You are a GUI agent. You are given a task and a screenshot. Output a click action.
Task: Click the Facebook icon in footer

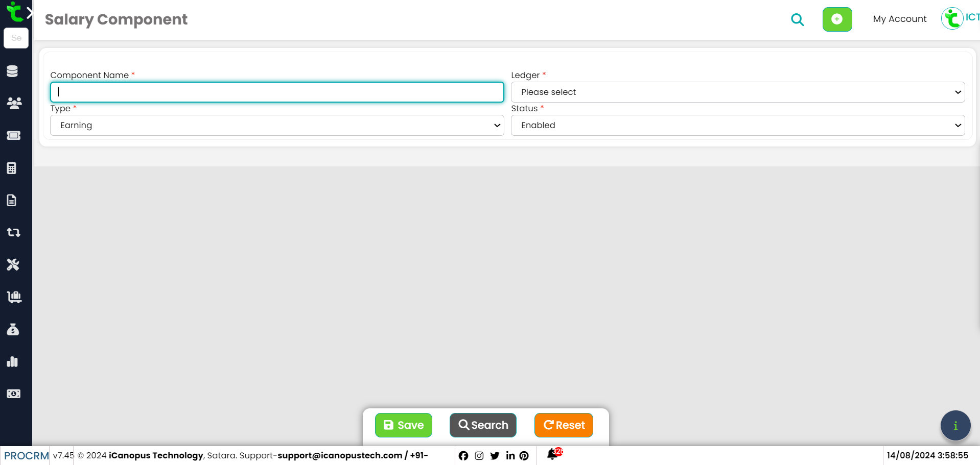pos(463,456)
